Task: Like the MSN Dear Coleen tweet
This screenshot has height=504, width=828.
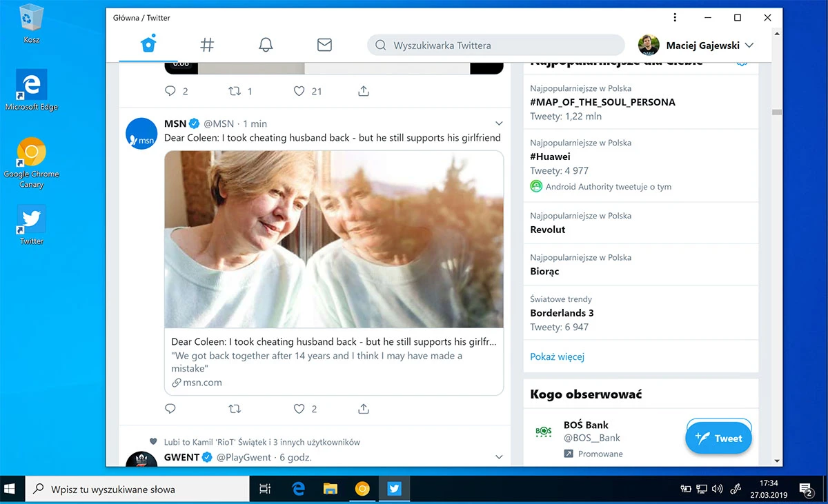Action: pos(299,409)
